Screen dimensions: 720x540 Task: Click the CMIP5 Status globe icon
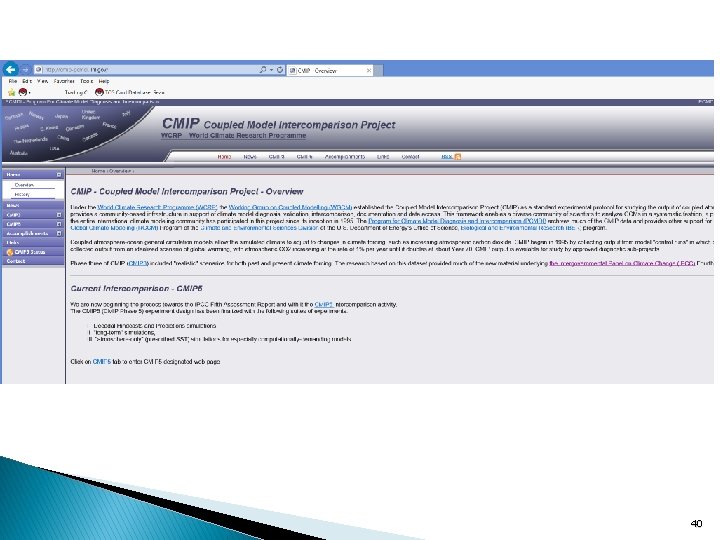(10, 252)
